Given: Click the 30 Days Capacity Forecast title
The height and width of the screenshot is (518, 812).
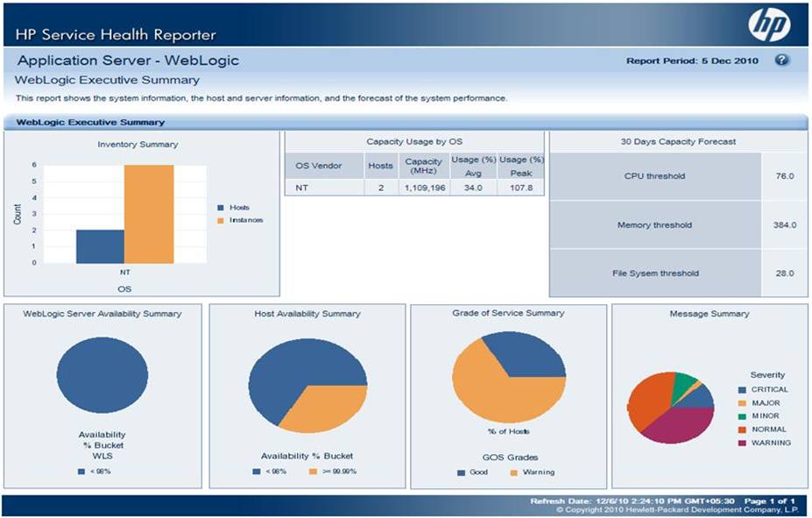Looking at the screenshot, I should (x=678, y=141).
